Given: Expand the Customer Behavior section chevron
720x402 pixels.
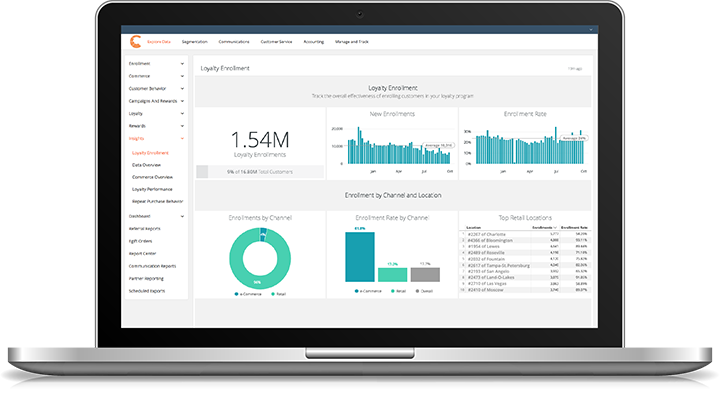Looking at the screenshot, I should click(182, 89).
